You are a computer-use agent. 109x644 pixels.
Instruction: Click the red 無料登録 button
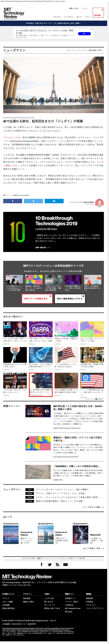click(x=98, y=13)
